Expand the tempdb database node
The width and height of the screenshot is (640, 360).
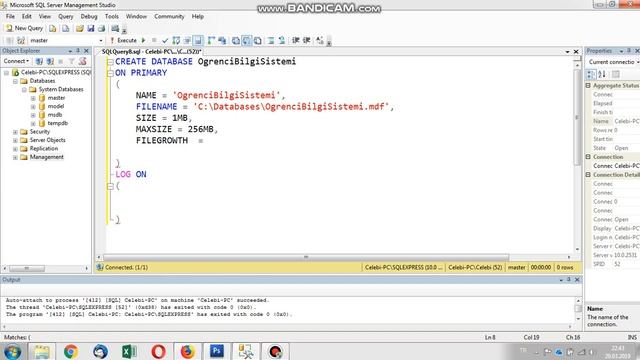pyautogui.click(x=33, y=123)
